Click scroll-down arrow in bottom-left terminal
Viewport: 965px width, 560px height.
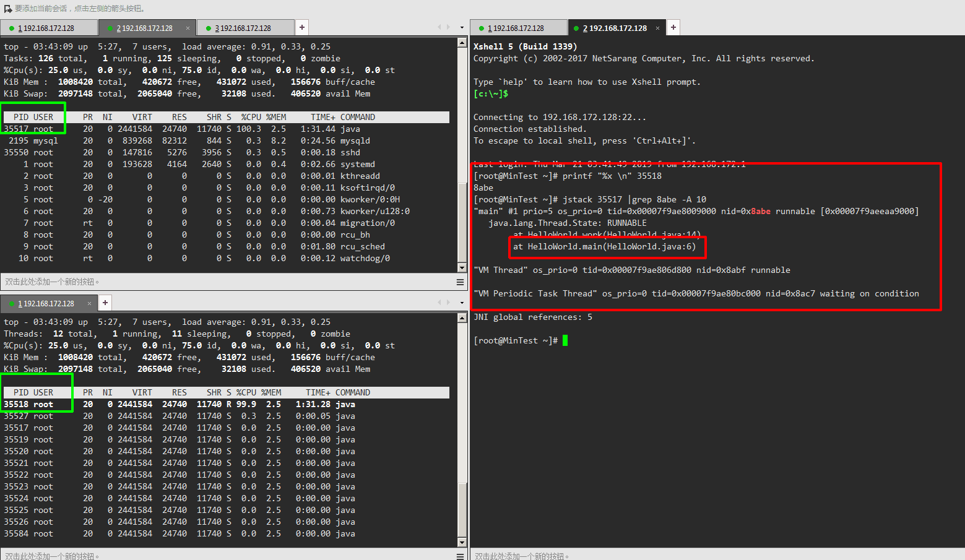(462, 543)
